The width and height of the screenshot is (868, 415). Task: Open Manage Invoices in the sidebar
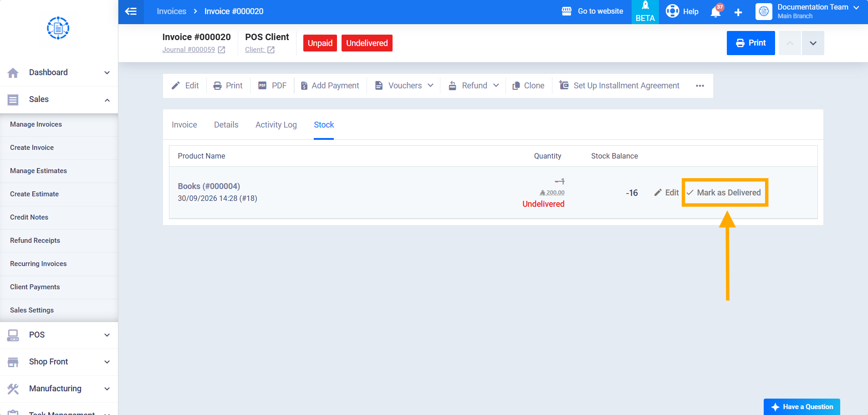[x=36, y=124]
